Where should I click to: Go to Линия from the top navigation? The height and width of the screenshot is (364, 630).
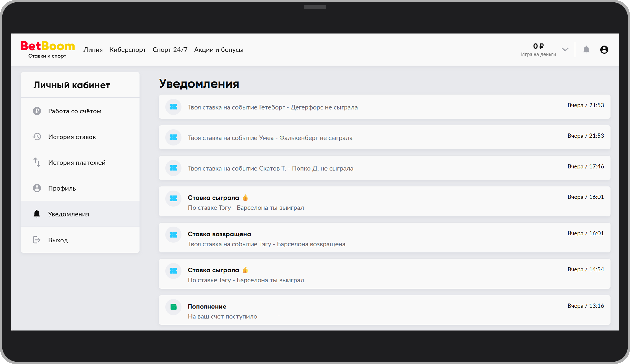(x=93, y=49)
